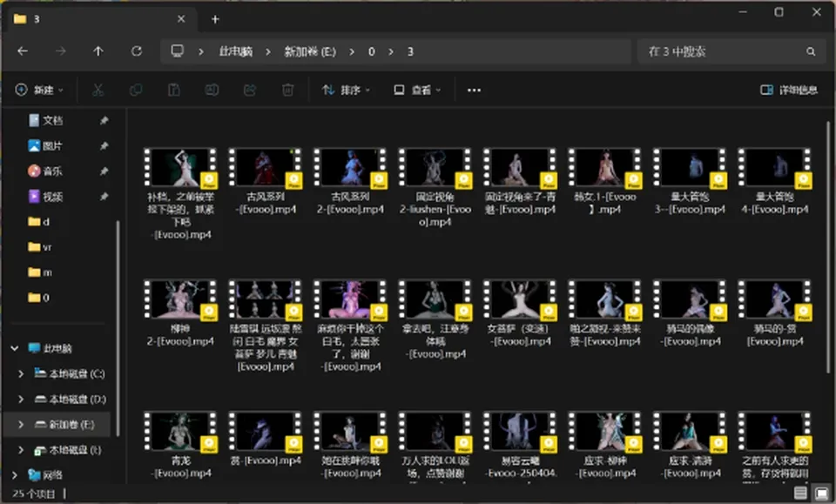Click the Paste clipboard icon
Screen dimensions: 836x504
pyautogui.click(x=174, y=90)
